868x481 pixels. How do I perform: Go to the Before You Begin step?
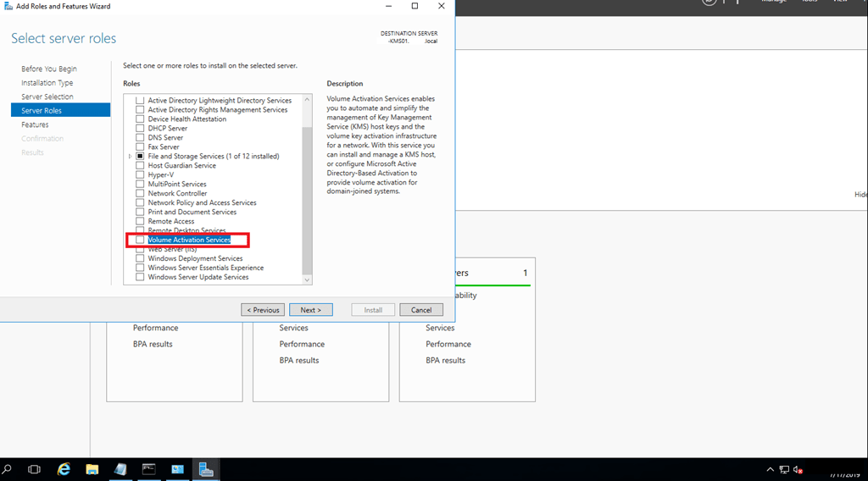click(x=49, y=69)
